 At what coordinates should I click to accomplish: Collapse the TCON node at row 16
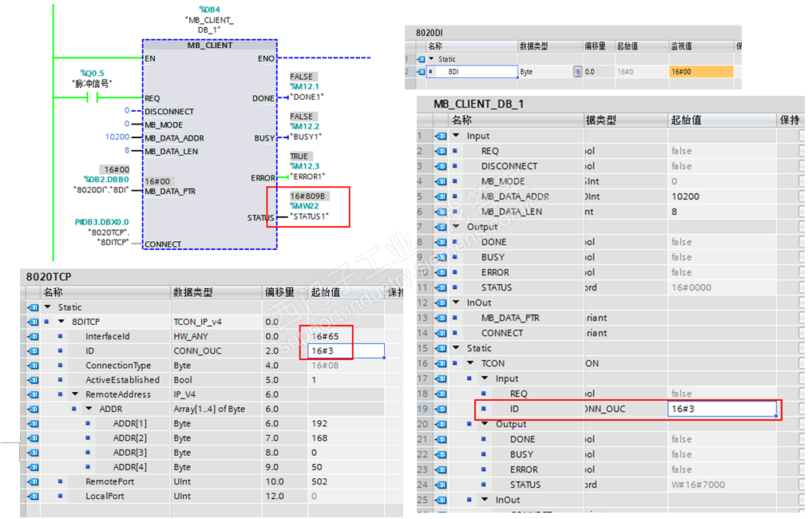(471, 363)
